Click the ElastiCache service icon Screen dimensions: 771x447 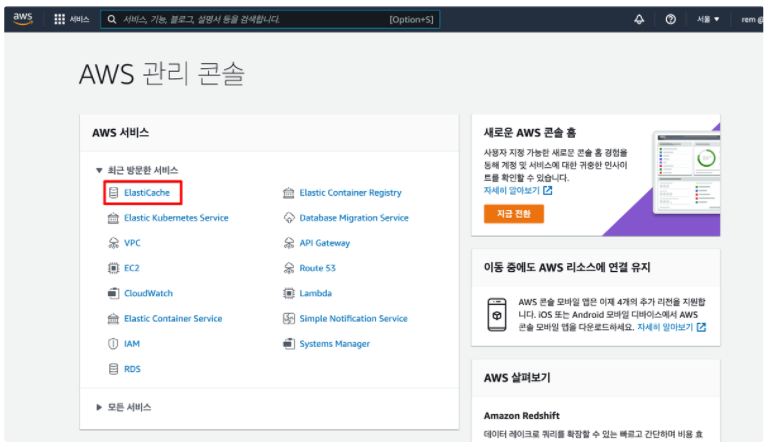(x=113, y=193)
